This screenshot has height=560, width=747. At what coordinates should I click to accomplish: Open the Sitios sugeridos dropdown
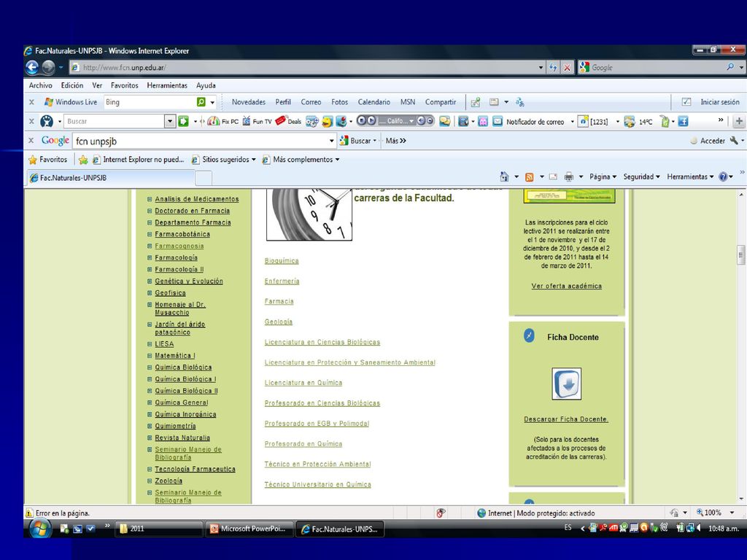(253, 160)
